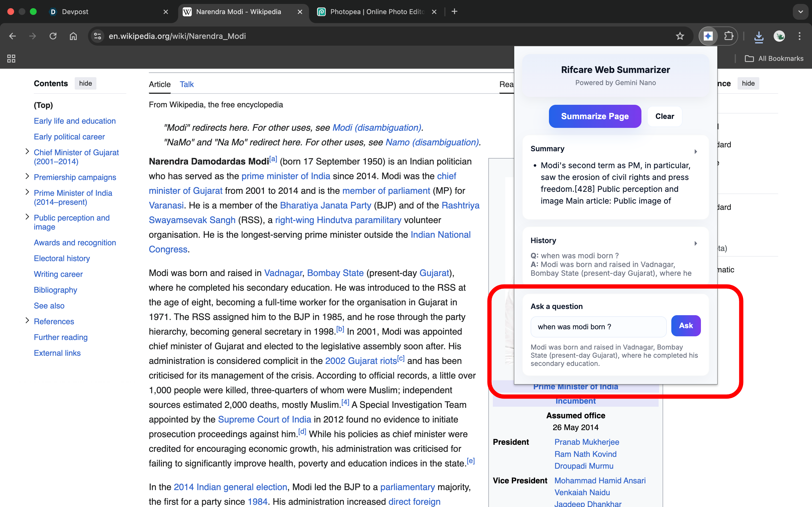Switch to the Devpost tab

tap(75, 12)
